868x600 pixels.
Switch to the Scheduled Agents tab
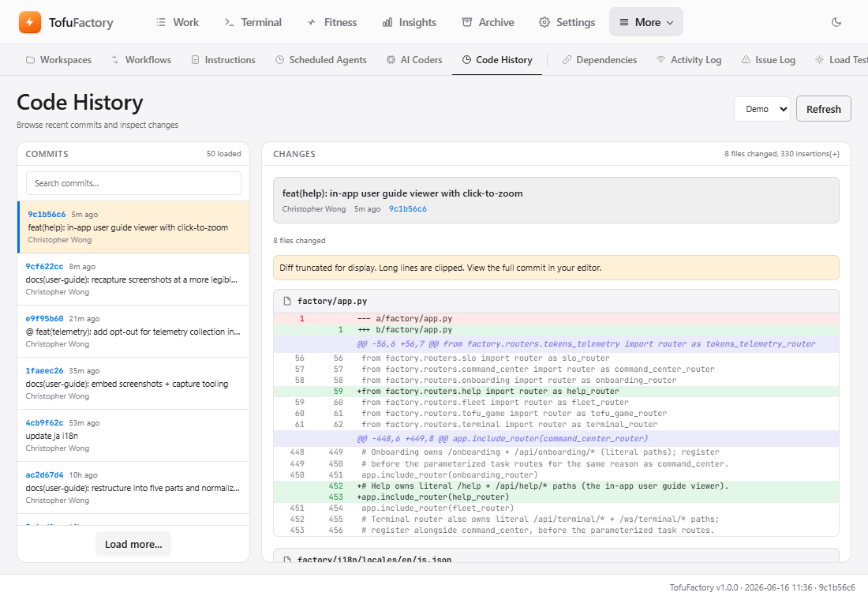(321, 60)
